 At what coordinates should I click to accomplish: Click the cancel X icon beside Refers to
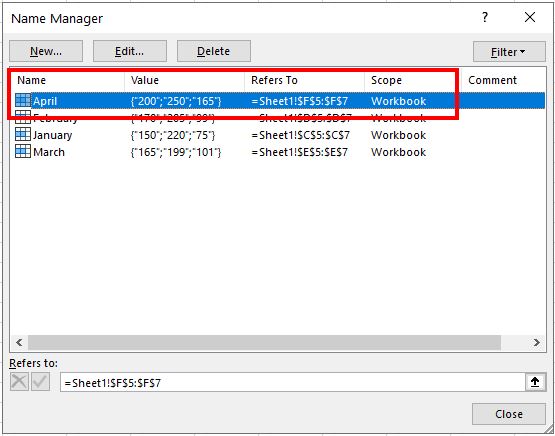[19, 382]
